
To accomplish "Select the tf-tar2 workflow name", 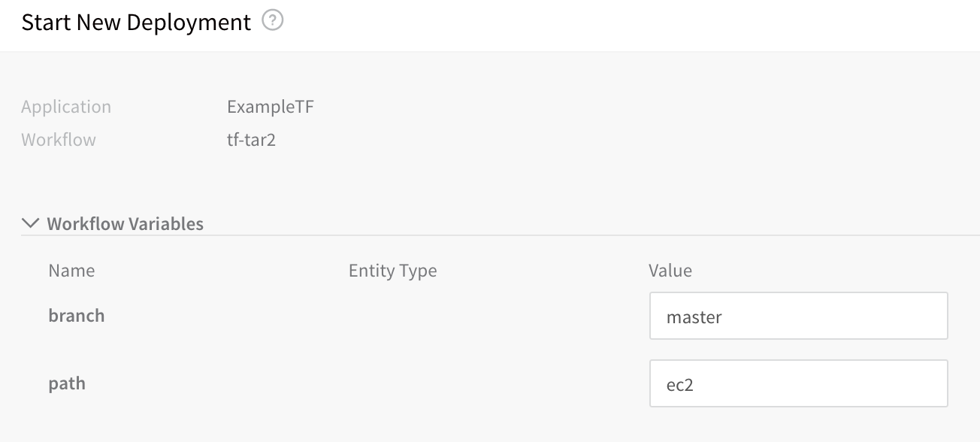I will coord(251,140).
